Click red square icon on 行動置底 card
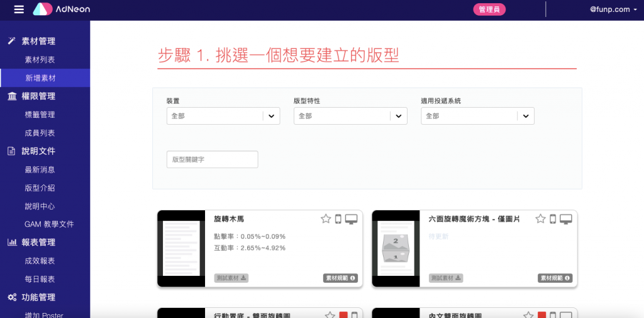Screen dimensions: 644x318 coord(343,315)
